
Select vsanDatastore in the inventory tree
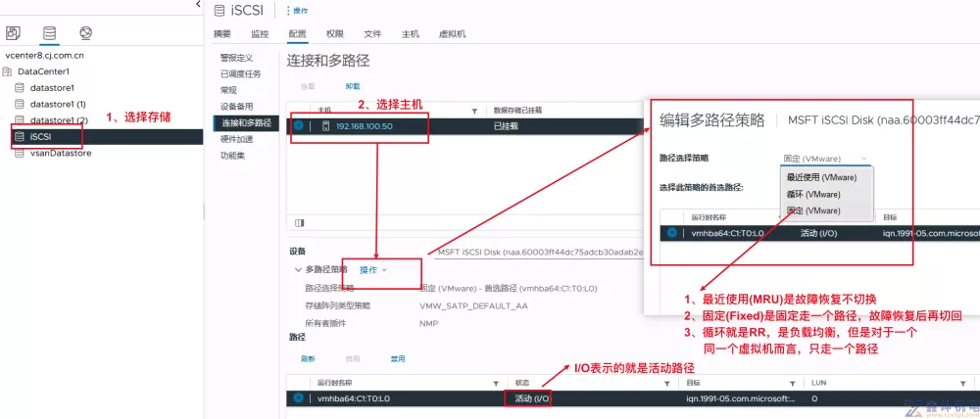click(61, 153)
